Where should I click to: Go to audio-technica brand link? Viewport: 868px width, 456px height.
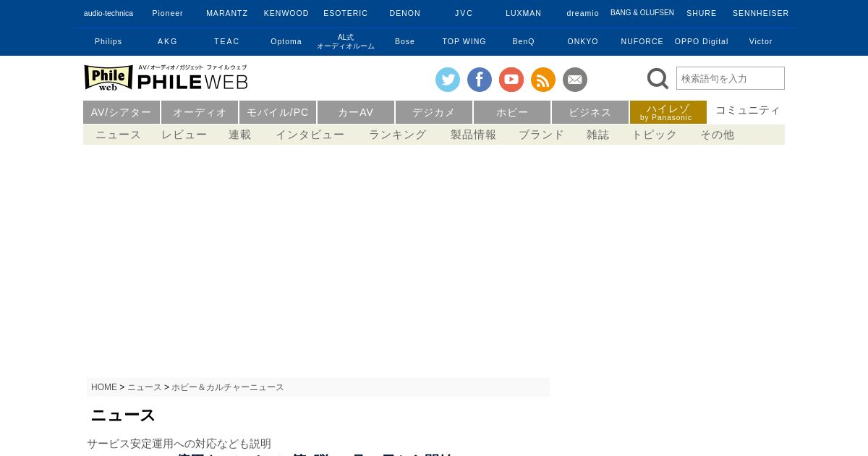109,13
